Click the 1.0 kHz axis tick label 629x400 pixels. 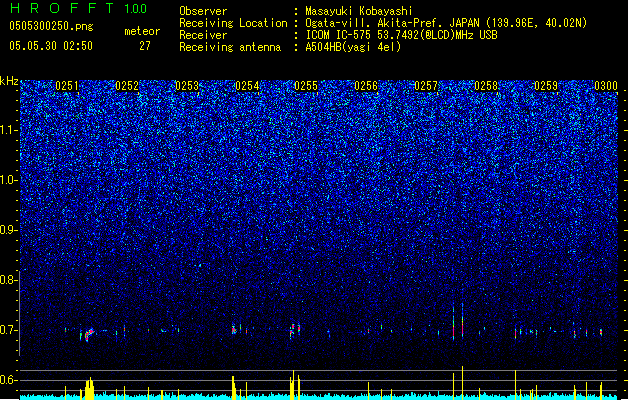[x=9, y=180]
